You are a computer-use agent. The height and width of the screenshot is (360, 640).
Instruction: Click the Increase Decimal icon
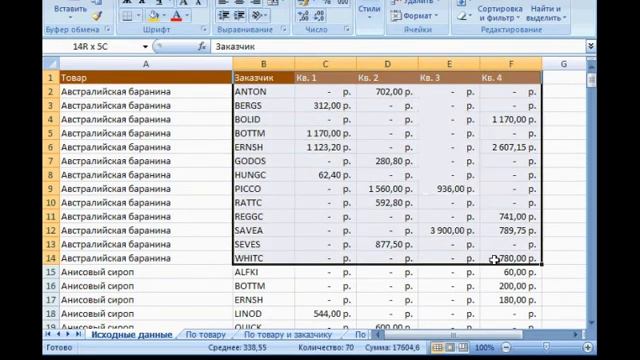tap(303, 16)
